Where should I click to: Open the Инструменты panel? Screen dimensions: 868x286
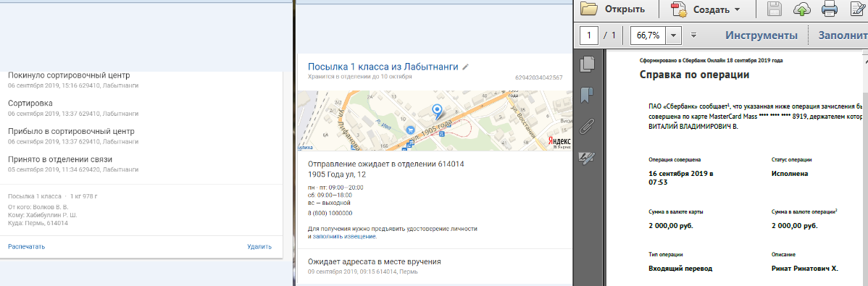761,35
